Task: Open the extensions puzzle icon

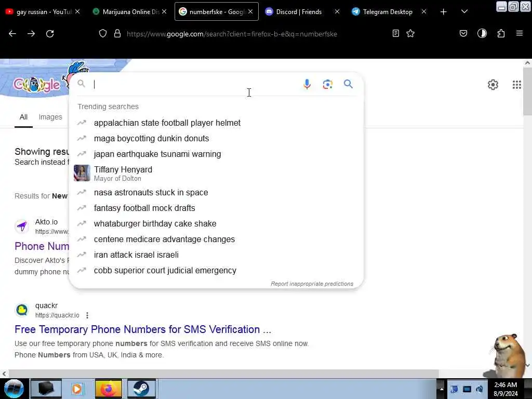Action: [x=501, y=33]
